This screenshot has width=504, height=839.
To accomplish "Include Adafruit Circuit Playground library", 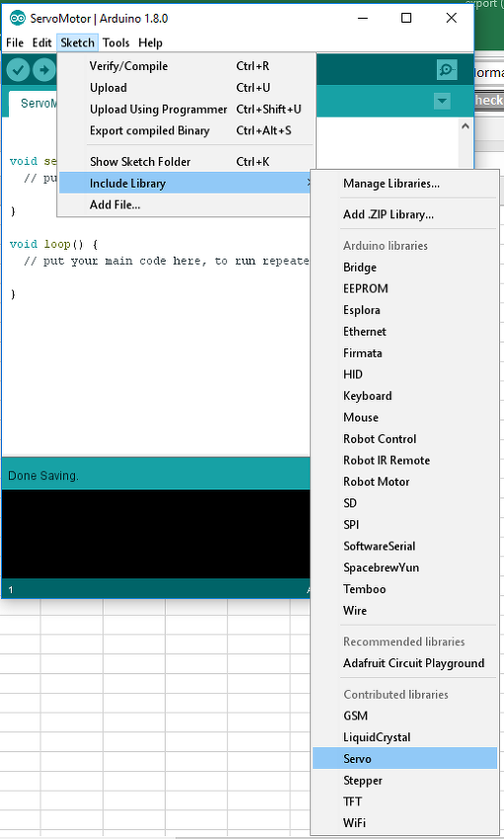I will pos(404,663).
